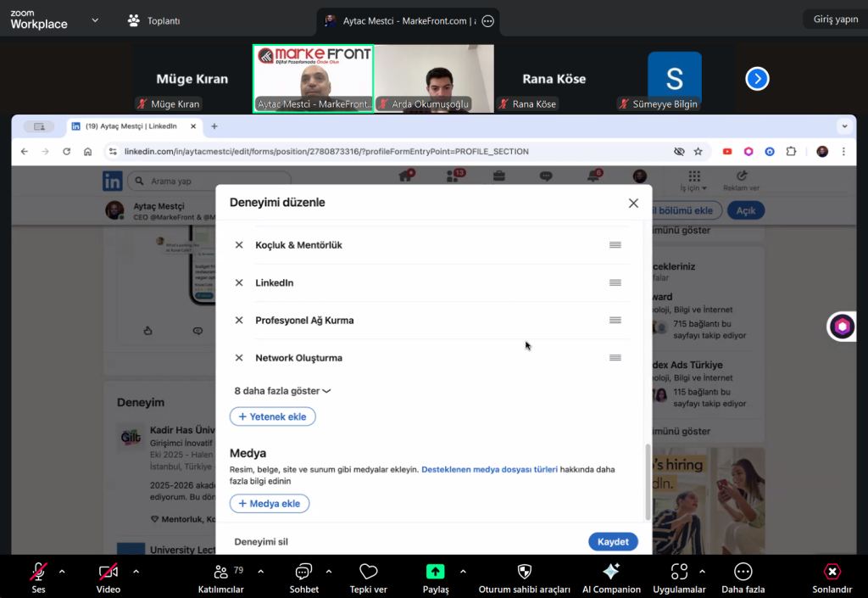Open Oturum sahibi araçları shield icon
The width and height of the screenshot is (868, 598).
524,571
